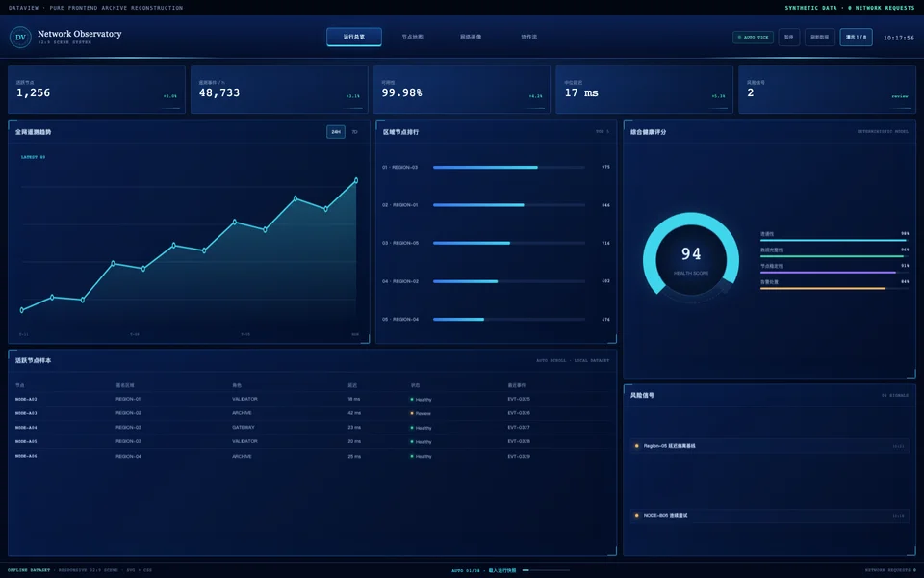The width and height of the screenshot is (924, 578).
Task: Click the 42 ms latency cell
Action: point(354,413)
